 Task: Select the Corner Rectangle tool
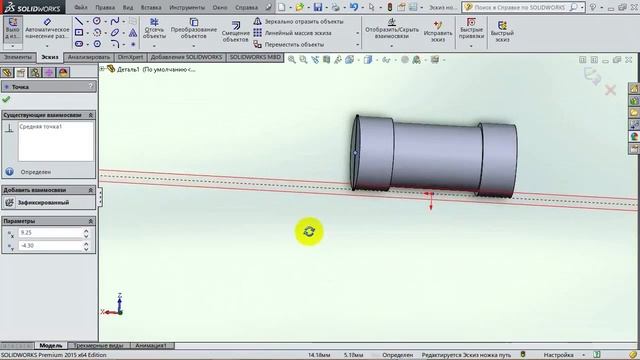[79, 33]
